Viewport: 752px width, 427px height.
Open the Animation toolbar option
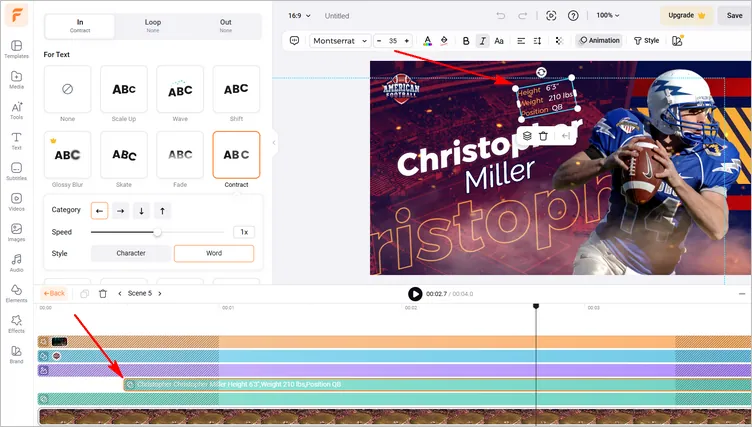pyautogui.click(x=599, y=41)
